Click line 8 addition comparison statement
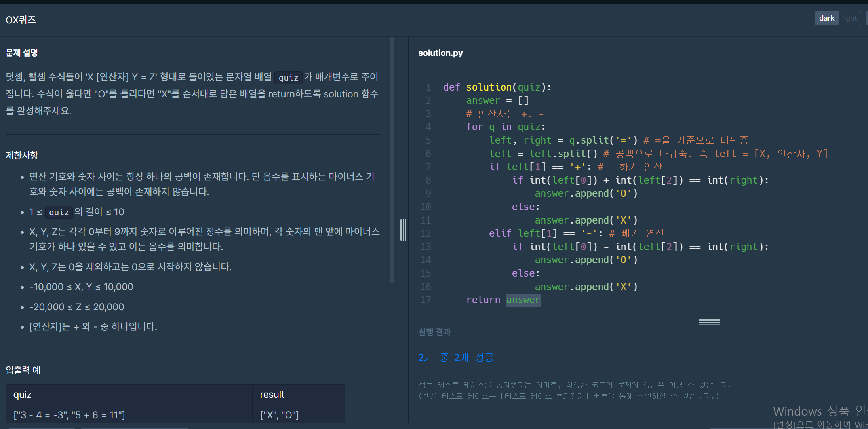 pos(640,180)
